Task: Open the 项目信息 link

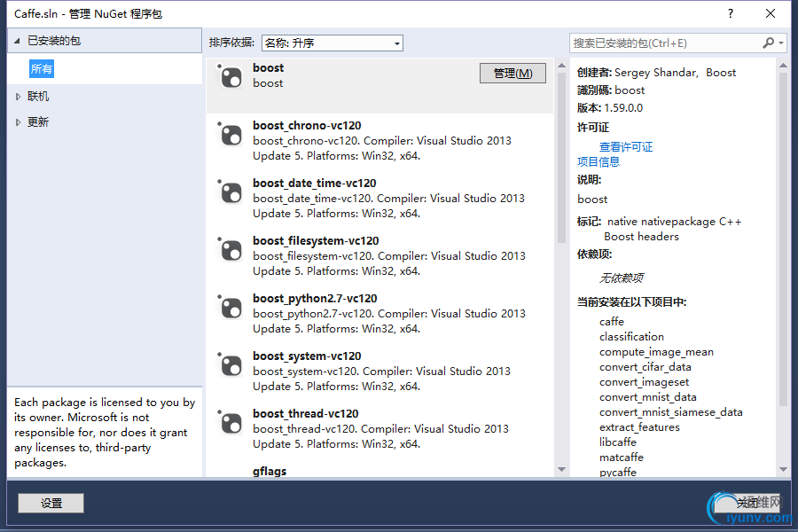Action: [598, 162]
